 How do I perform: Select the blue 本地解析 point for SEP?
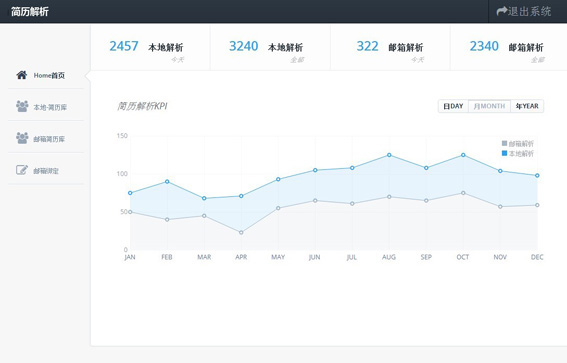pyautogui.click(x=426, y=168)
